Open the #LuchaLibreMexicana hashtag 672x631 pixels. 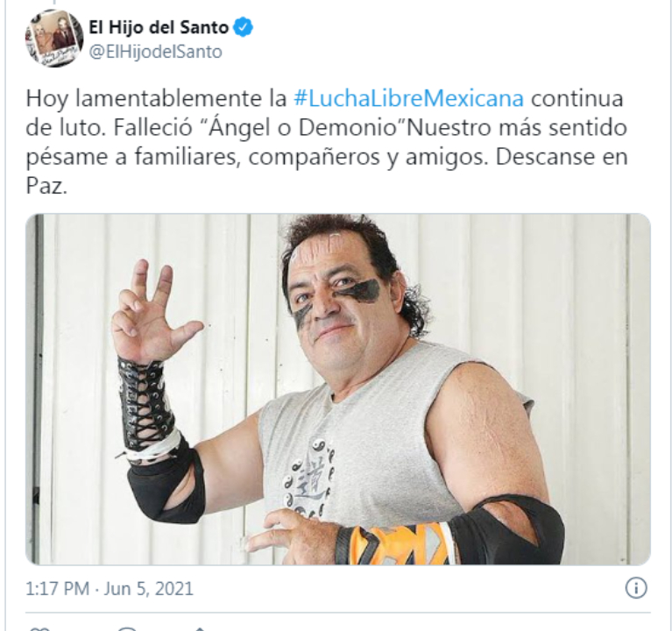pyautogui.click(x=408, y=98)
